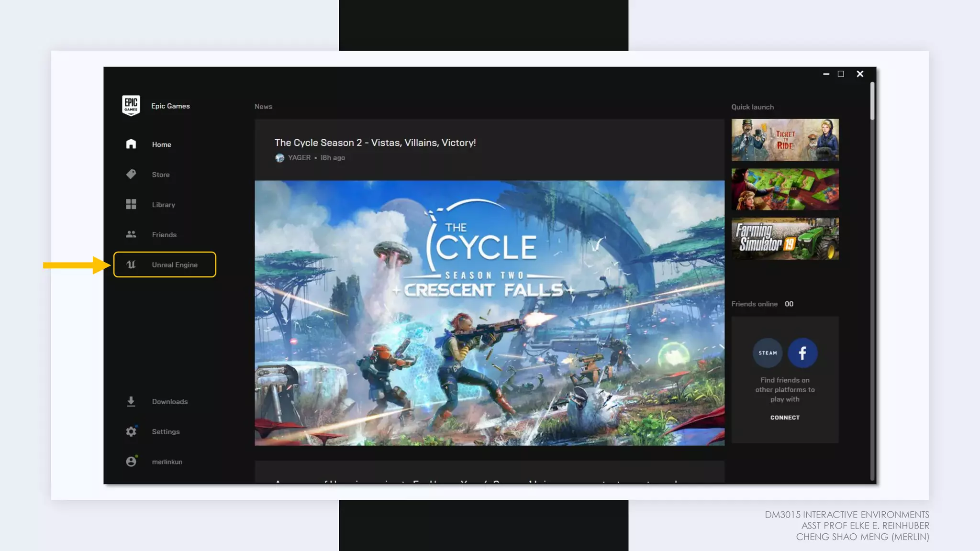Click the Facebook connect icon
This screenshot has height=551, width=980.
point(802,353)
